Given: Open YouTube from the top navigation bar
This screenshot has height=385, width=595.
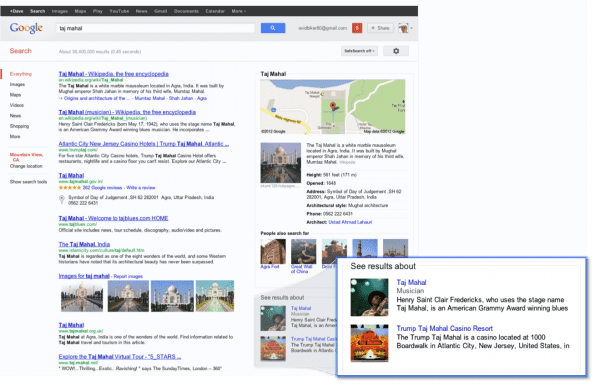Looking at the screenshot, I should click(x=119, y=11).
